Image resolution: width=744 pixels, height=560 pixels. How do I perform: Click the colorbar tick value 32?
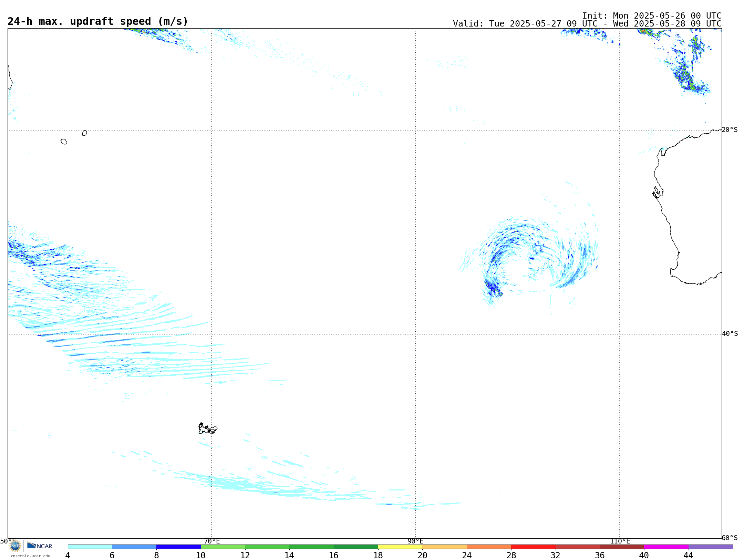tap(556, 556)
